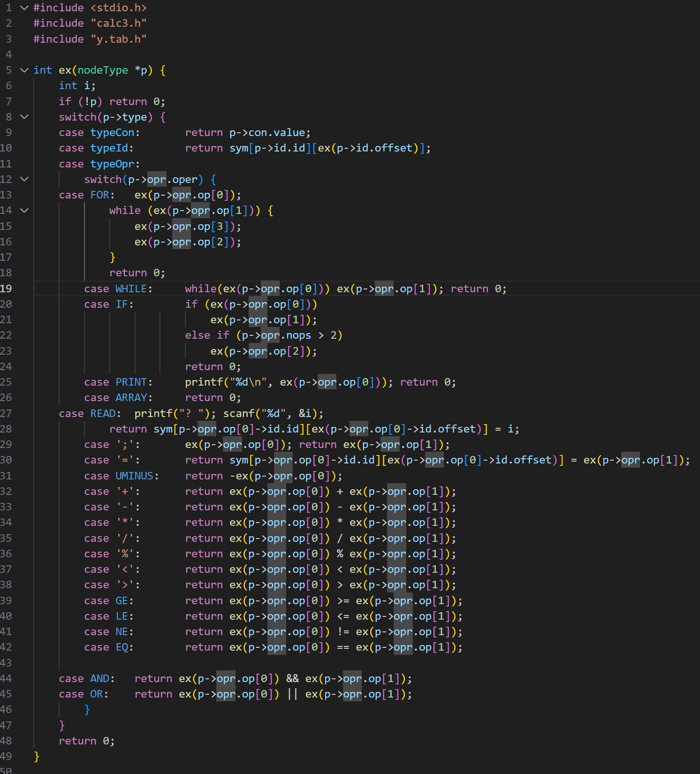Viewport: 700px width, 774px height.
Task: Click line number 27 in the gutter
Action: (x=6, y=413)
